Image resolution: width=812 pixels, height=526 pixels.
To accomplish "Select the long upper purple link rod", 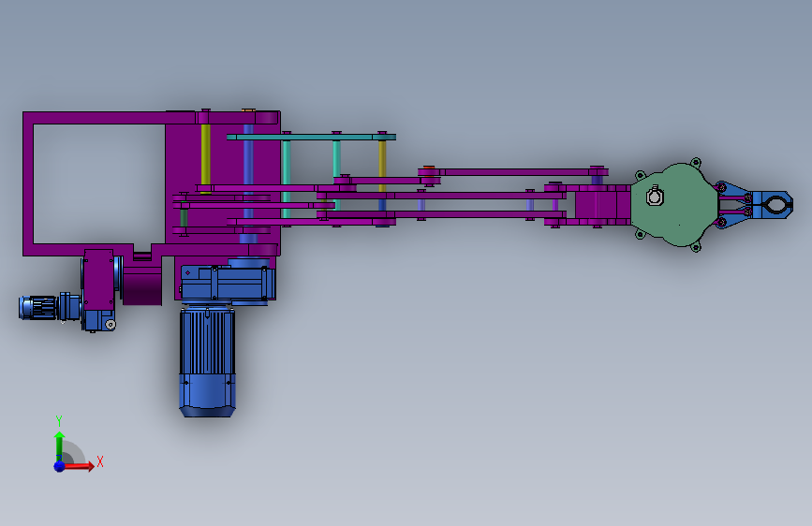I will coord(514,172).
